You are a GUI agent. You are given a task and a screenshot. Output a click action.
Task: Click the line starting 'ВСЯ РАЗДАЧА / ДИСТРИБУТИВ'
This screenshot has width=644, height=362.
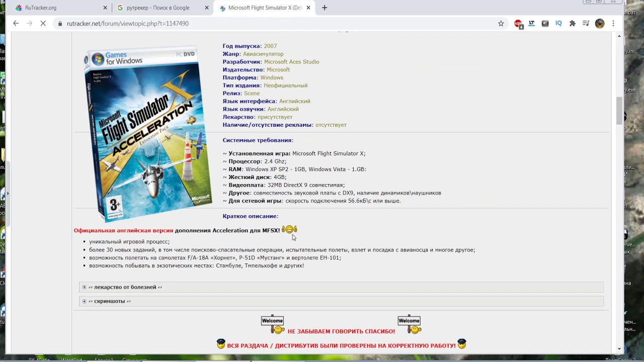coord(341,345)
